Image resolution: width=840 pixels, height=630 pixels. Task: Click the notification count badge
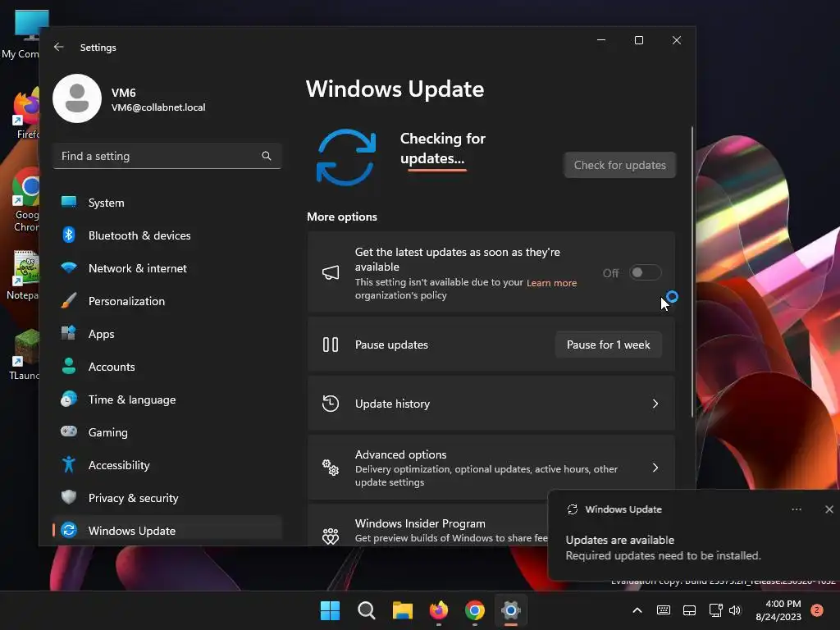pyautogui.click(x=817, y=610)
